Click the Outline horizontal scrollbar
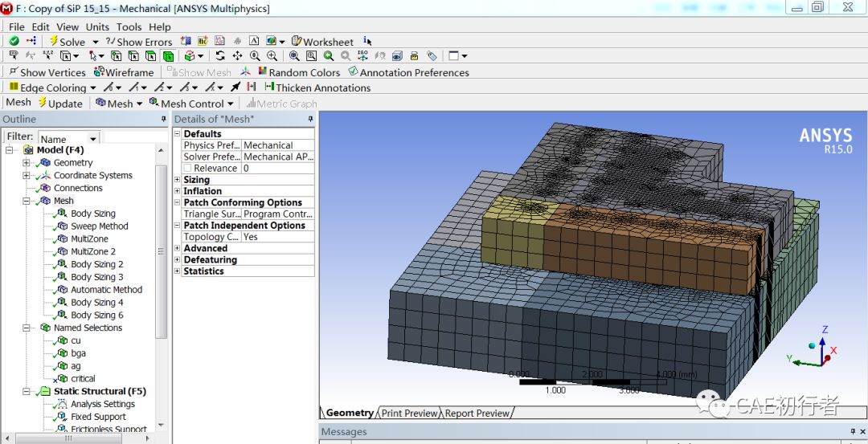Screen dimensions: 868x444 pos(68,438)
